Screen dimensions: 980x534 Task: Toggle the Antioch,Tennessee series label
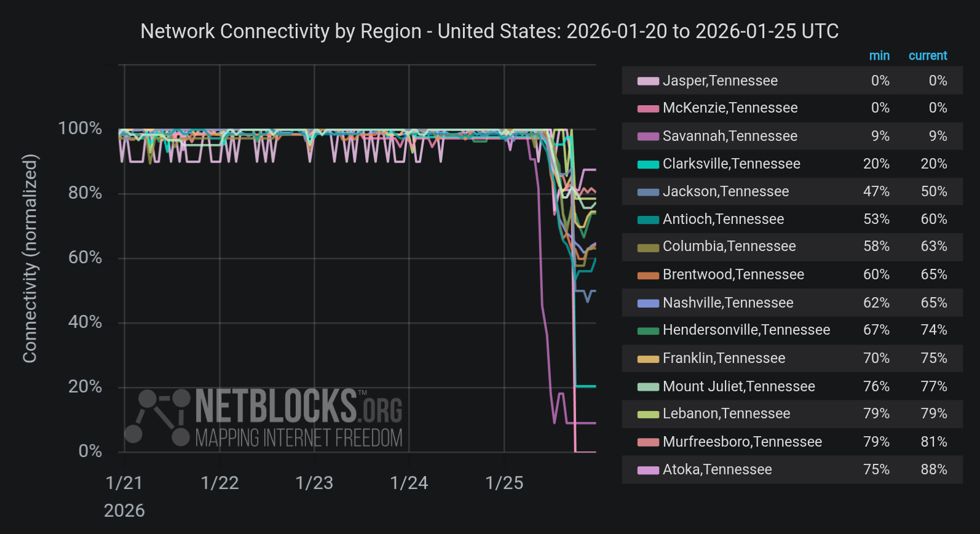tap(723, 219)
